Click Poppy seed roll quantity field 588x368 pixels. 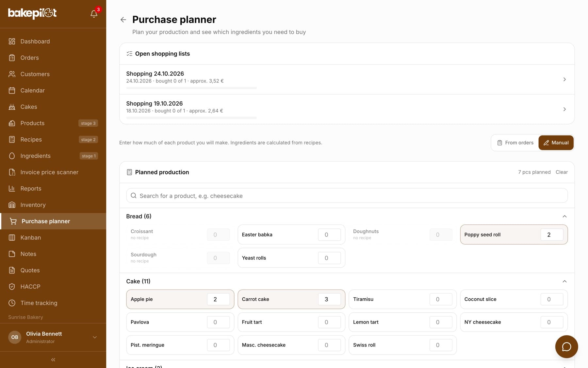click(552, 235)
